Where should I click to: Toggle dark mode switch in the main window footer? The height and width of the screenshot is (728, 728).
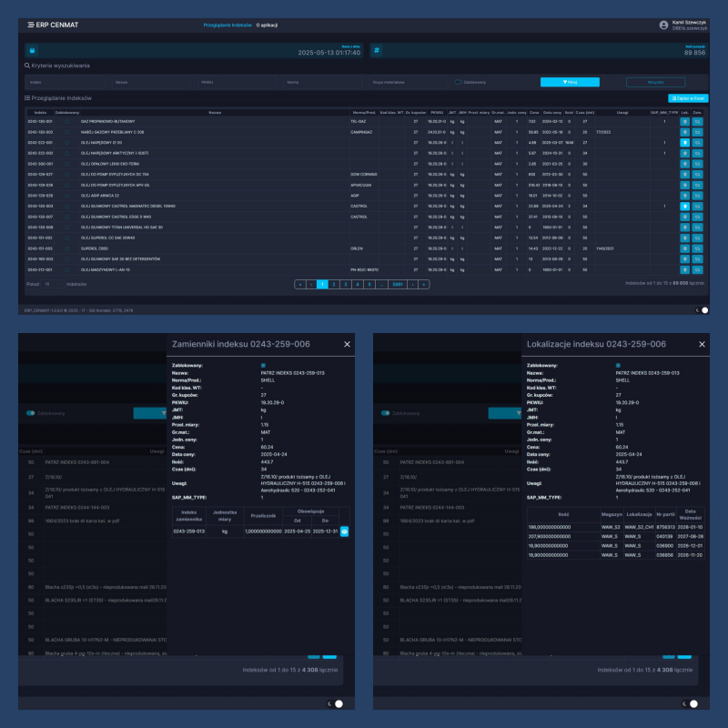(703, 310)
